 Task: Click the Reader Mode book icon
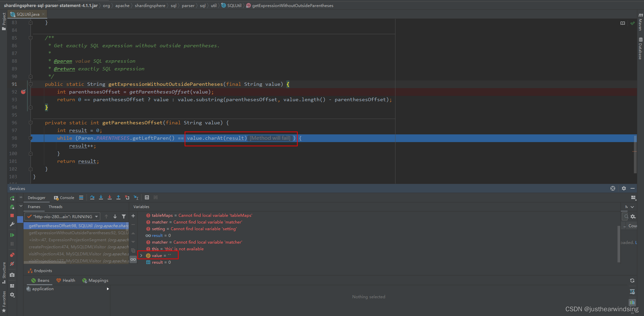pos(623,23)
